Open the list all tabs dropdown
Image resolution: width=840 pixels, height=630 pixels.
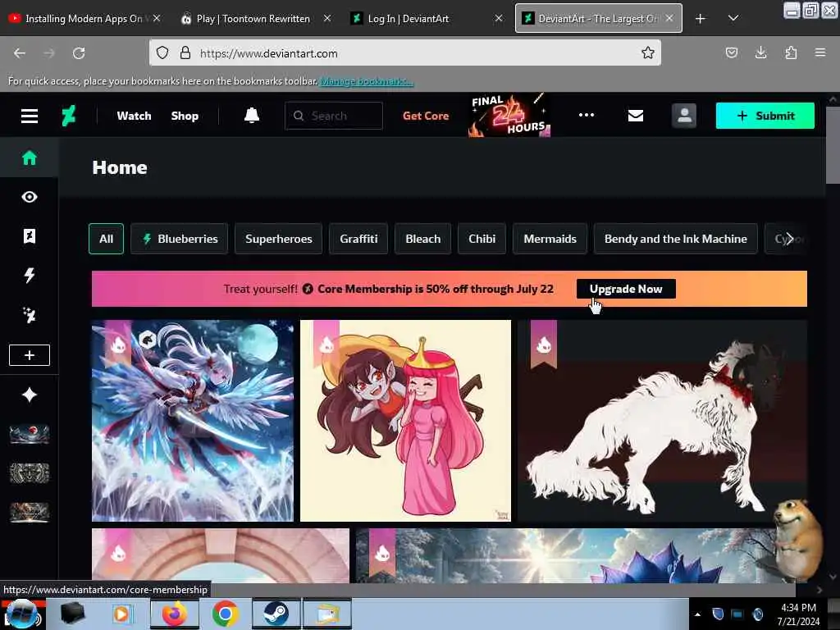pos(733,18)
